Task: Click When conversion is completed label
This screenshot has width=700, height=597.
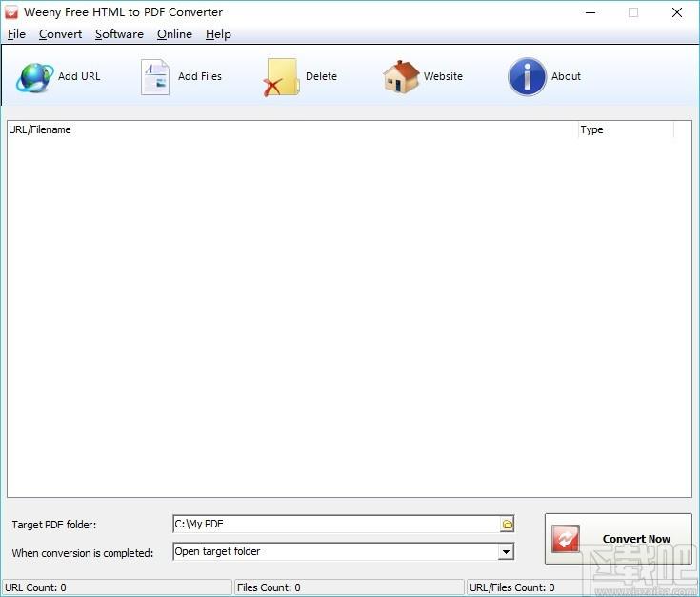Action: pos(83,553)
